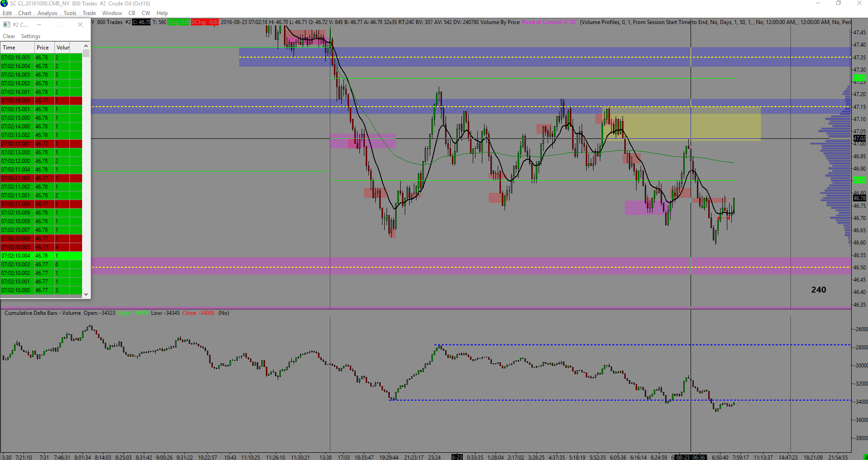Select the red 07:02:11.003 trade row
868x460 pixels.
(41, 178)
